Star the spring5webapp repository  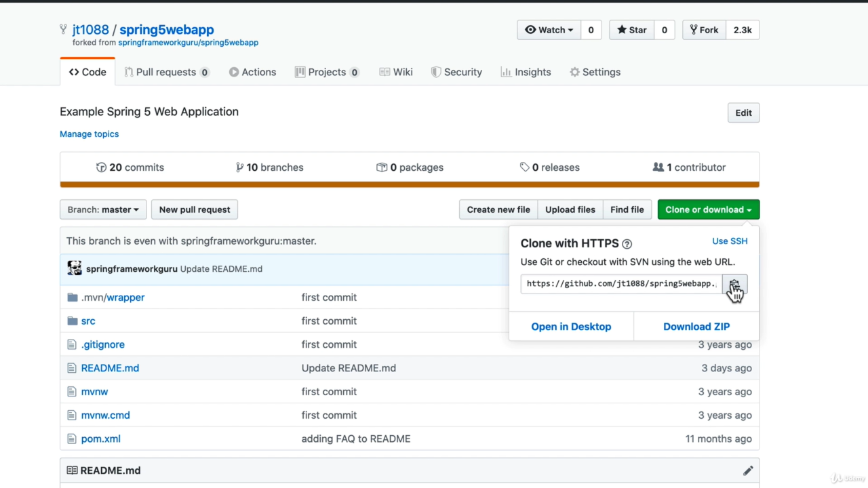632,30
